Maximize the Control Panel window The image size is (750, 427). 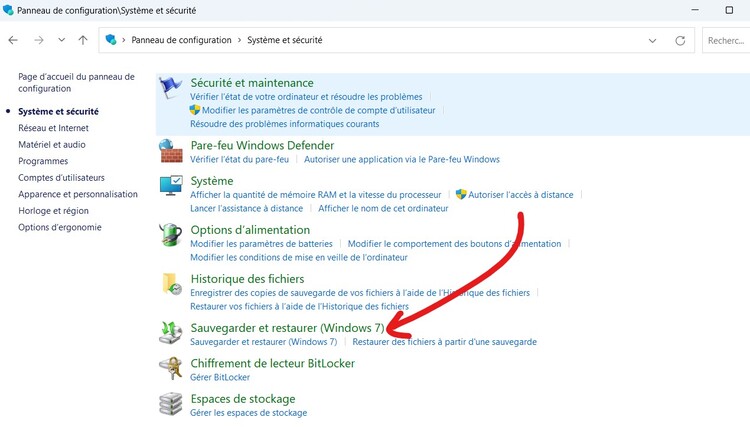pyautogui.click(x=729, y=10)
